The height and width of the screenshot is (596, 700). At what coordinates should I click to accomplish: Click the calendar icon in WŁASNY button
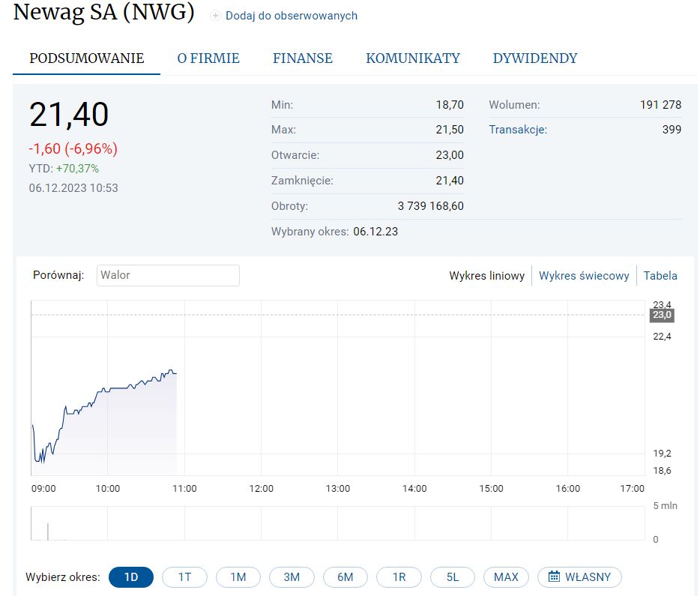(x=555, y=577)
